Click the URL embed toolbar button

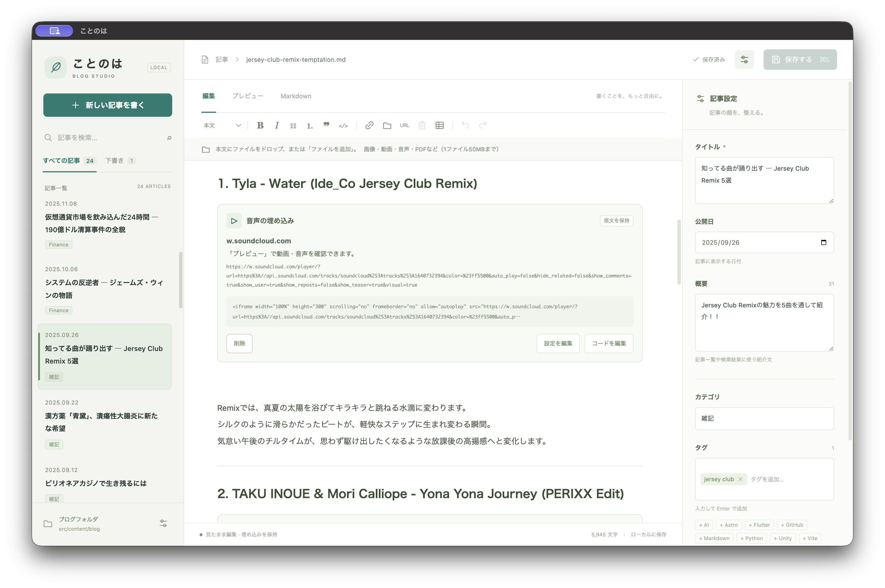tap(404, 126)
